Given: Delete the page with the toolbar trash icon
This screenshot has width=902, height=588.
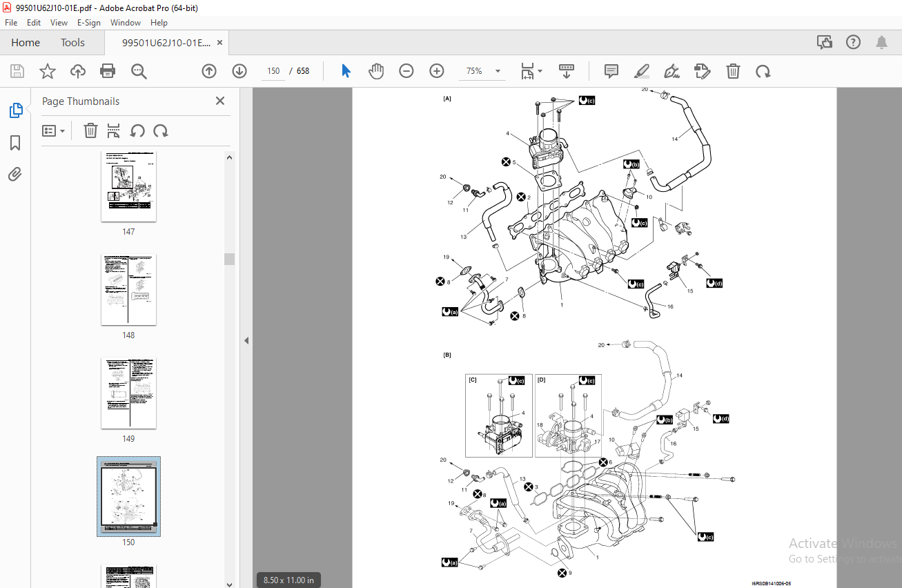Looking at the screenshot, I should (x=733, y=71).
